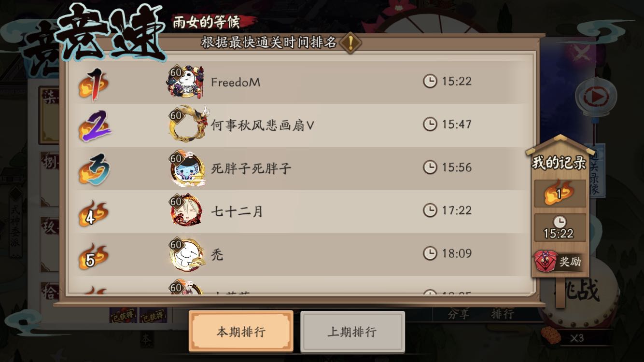Tap the yellow exclamation info icon
Viewport: 644px width, 362px height.
350,42
